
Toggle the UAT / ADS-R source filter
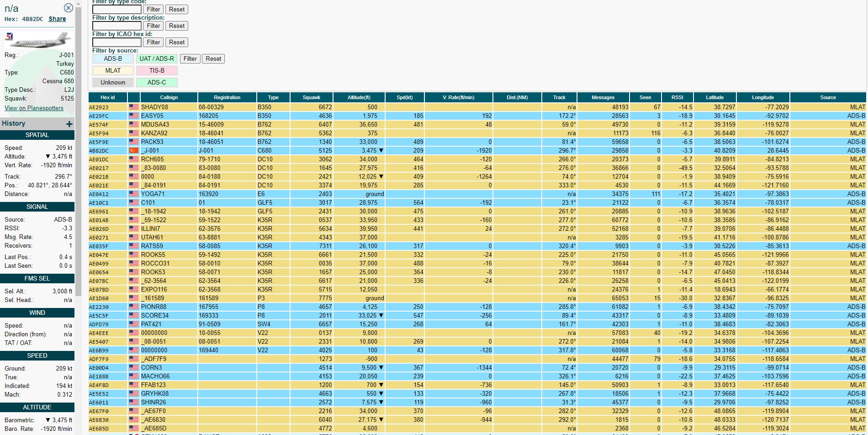[157, 58]
